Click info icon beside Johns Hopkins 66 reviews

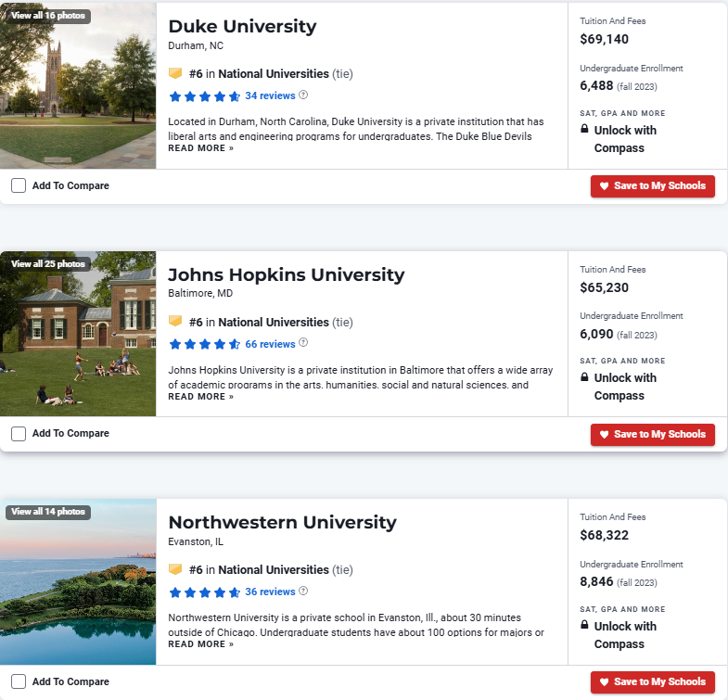coord(303,344)
